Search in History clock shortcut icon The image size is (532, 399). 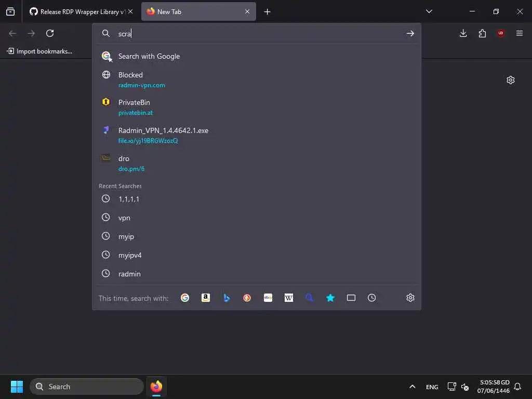(372, 298)
